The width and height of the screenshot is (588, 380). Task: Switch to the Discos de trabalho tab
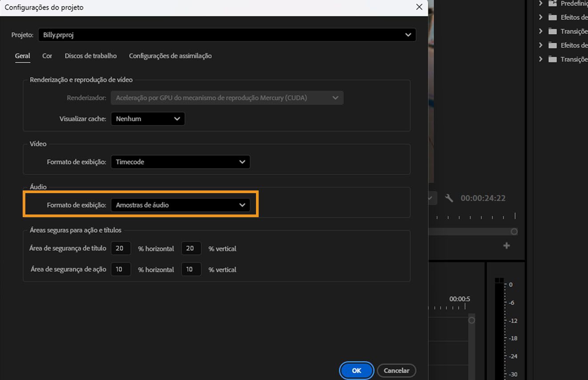coord(90,56)
